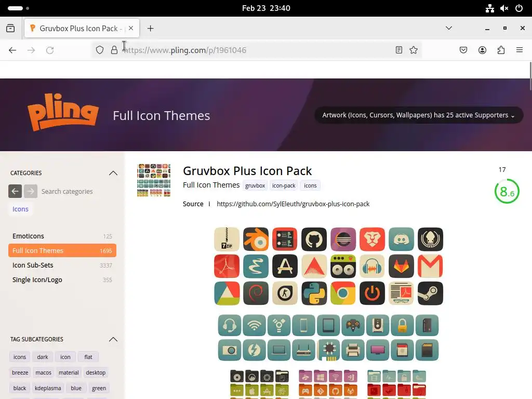Click the Gruvbox product thumbnail image
This screenshot has height=399, width=532.
[x=154, y=180]
